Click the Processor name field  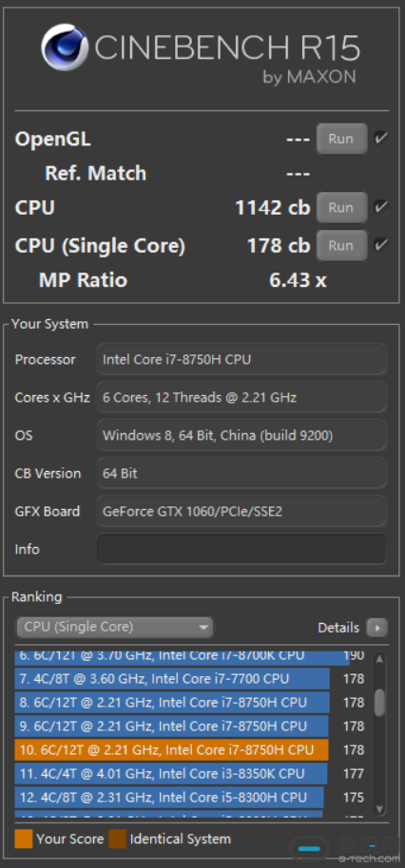pos(241,359)
